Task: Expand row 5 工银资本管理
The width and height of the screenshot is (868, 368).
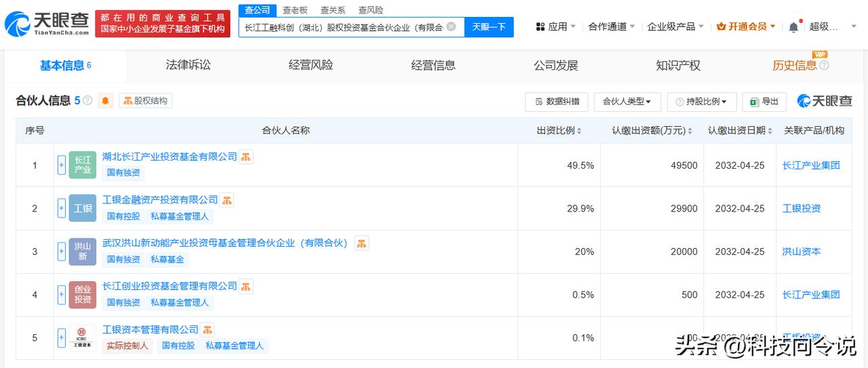Action: pos(62,338)
